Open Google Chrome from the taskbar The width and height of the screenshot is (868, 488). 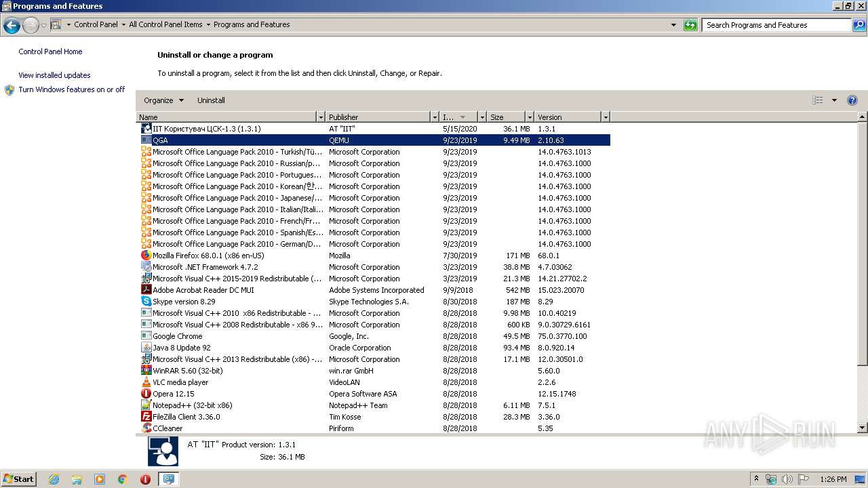click(x=123, y=479)
